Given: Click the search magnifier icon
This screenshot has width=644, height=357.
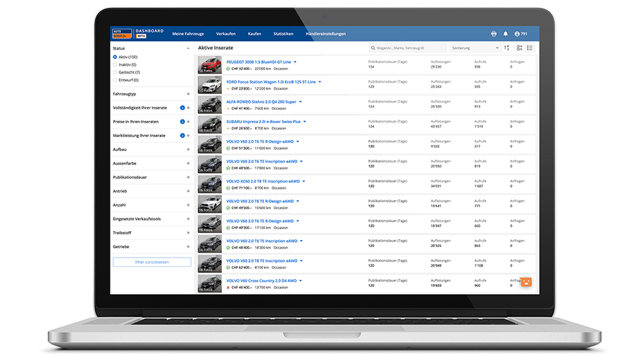Looking at the screenshot, I should [373, 48].
